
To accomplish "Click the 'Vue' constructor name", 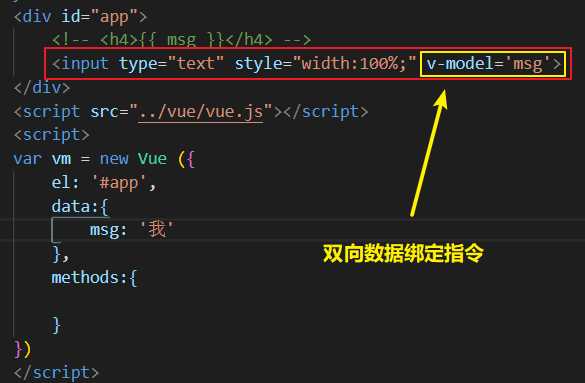I will click(x=152, y=159).
